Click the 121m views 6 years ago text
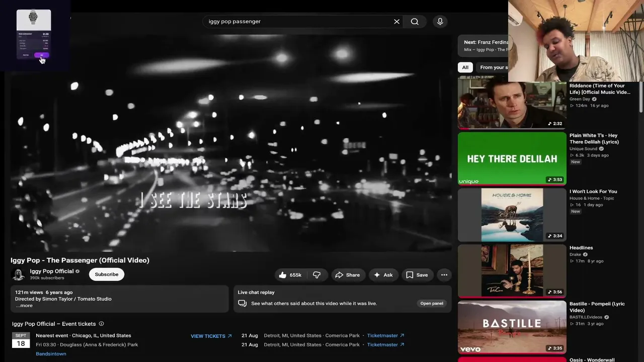644x362 pixels. pos(44,293)
